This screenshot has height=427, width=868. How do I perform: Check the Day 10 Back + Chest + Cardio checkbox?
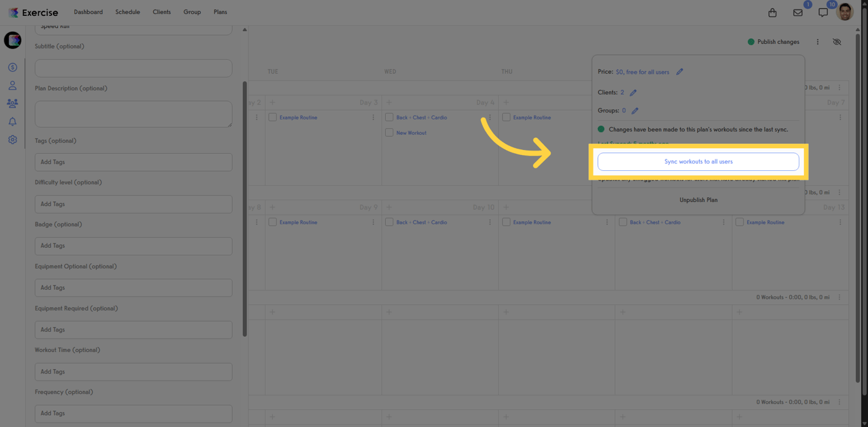tap(389, 222)
